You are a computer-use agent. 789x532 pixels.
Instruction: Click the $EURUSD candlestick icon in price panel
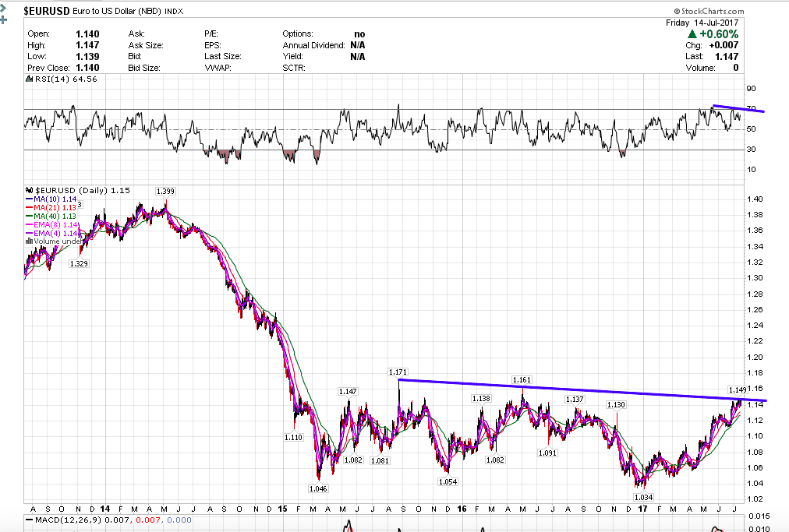pos(29,189)
